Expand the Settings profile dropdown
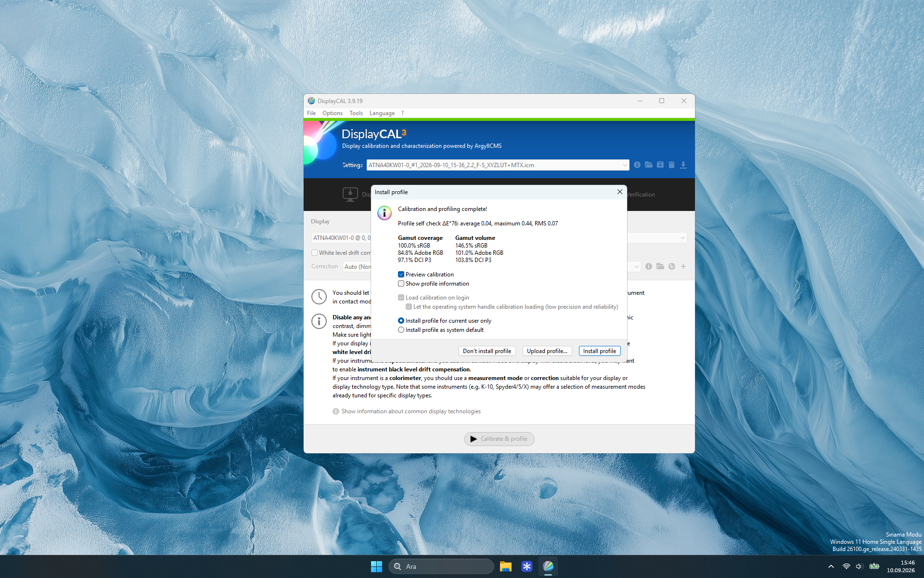Image resolution: width=924 pixels, height=578 pixels. (x=625, y=165)
